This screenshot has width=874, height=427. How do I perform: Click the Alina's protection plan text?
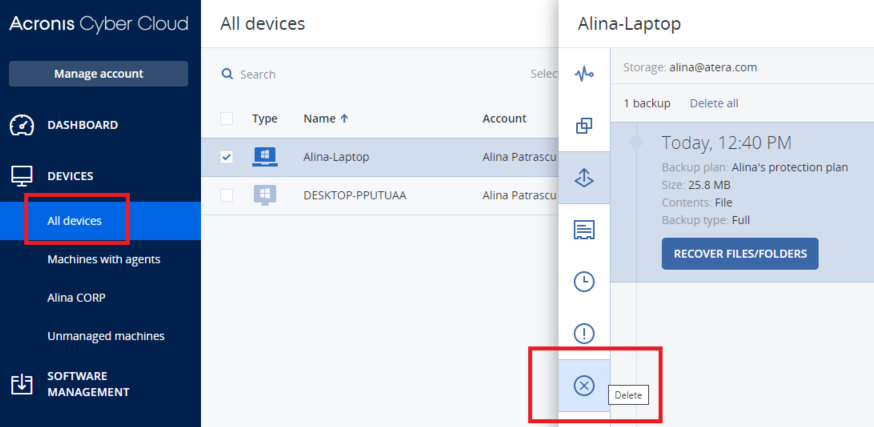(x=790, y=167)
